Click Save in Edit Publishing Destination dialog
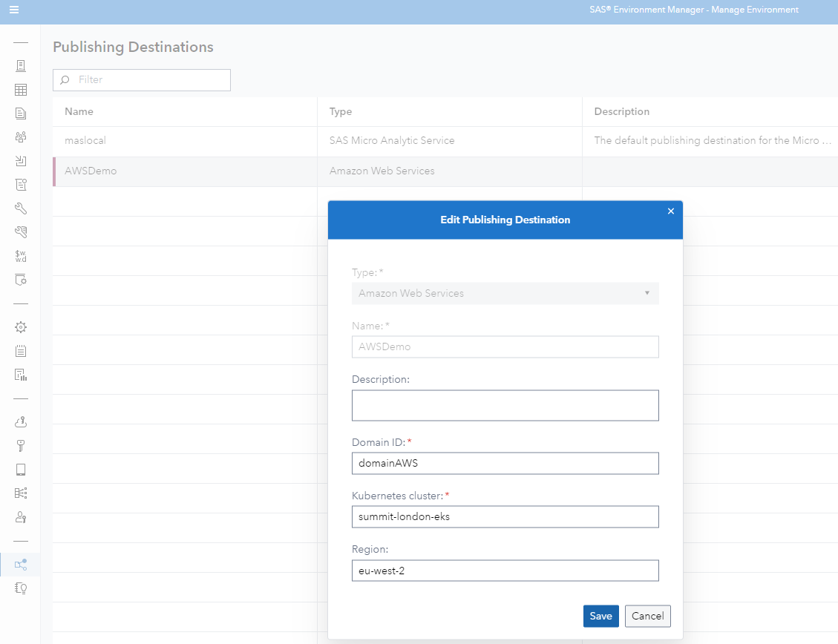This screenshot has height=644, width=838. tap(600, 616)
